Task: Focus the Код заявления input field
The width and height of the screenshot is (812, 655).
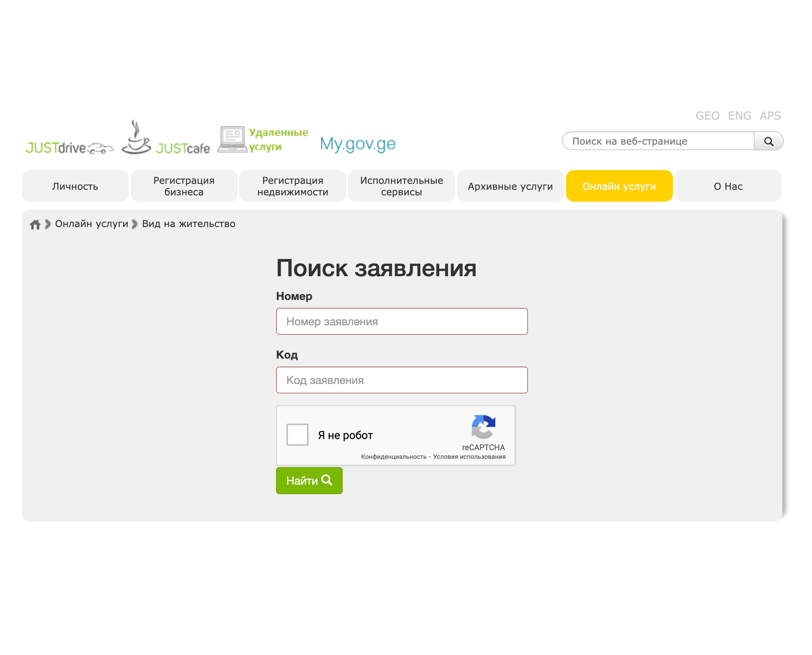Action: 402,380
